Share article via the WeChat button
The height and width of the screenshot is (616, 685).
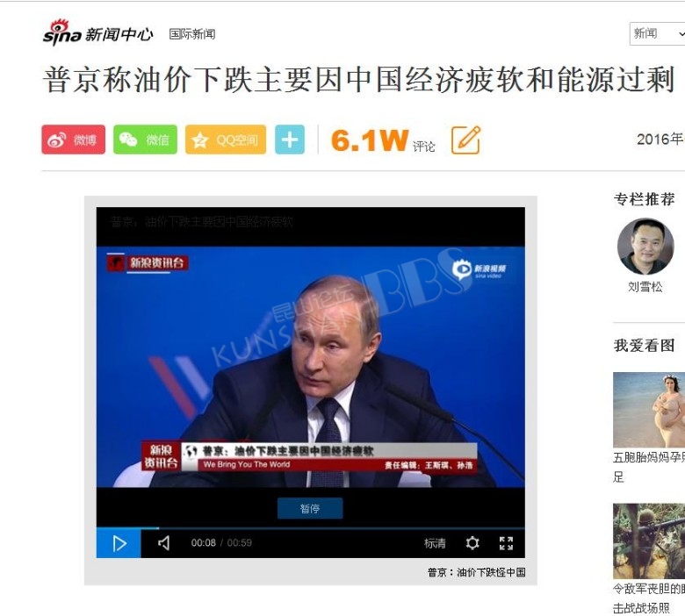(x=145, y=140)
